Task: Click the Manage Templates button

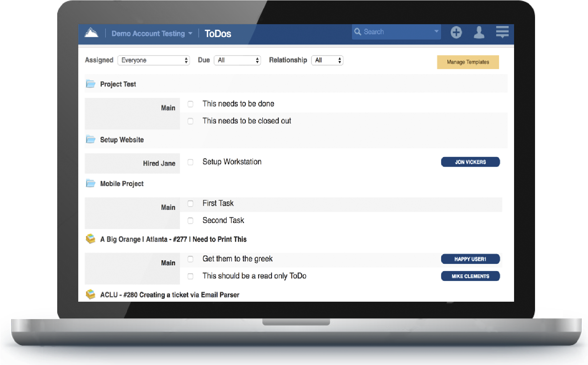Action: (468, 62)
